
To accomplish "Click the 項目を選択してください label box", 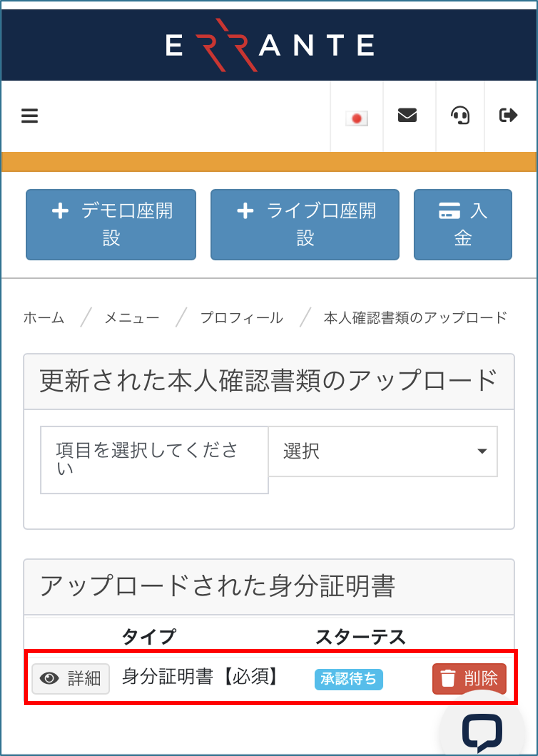I will coord(155,460).
